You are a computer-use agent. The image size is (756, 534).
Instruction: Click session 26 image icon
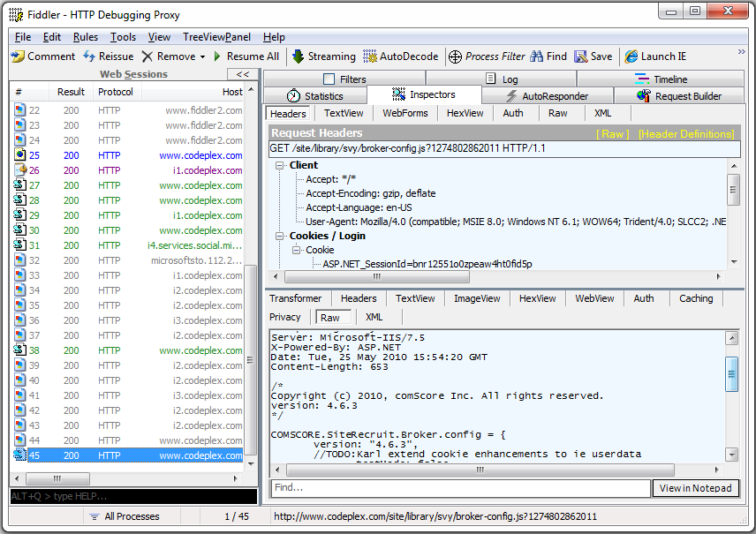click(19, 170)
